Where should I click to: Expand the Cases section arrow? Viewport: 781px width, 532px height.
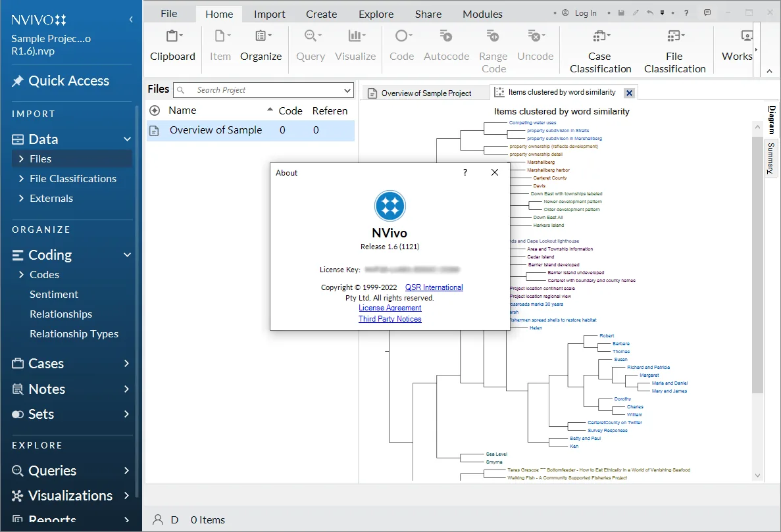(x=126, y=363)
